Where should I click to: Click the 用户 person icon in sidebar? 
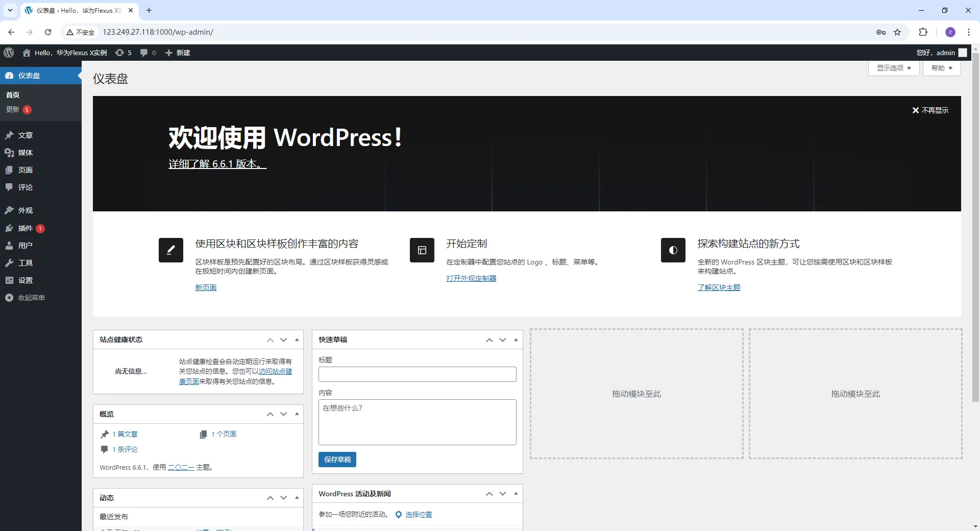[9, 246]
